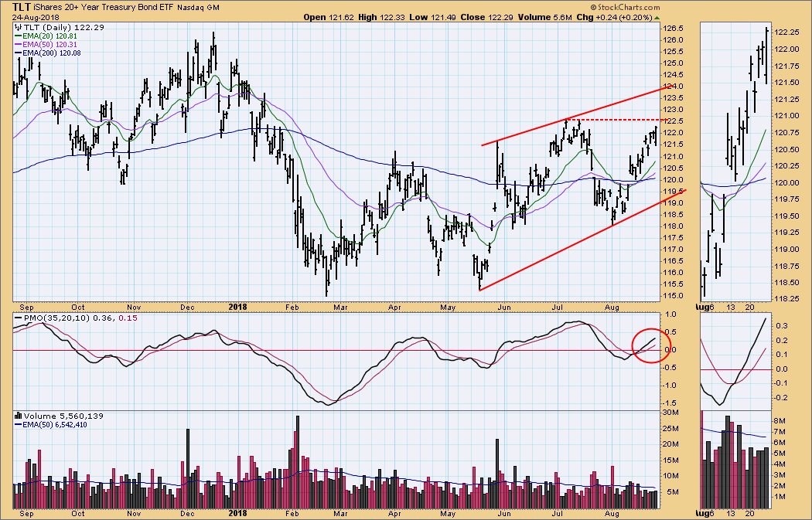Click the PMO(35,20,10) indicator label
The image size is (812, 520).
(x=57, y=318)
